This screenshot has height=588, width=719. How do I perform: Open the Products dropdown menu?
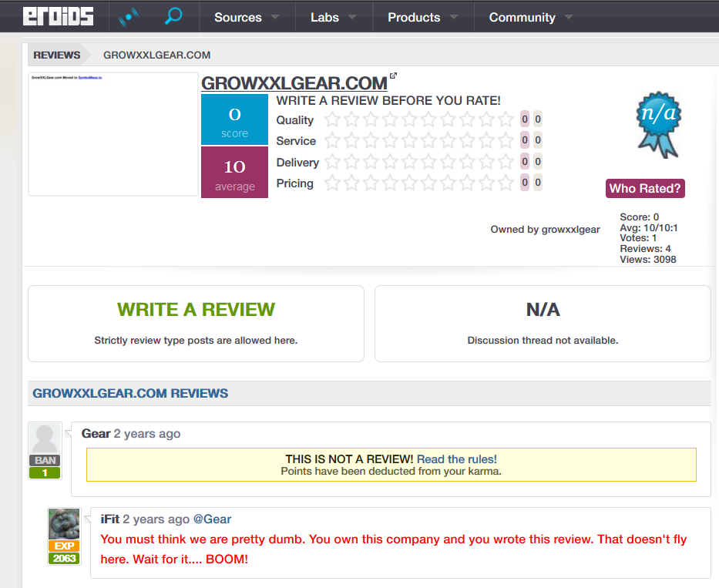422,17
